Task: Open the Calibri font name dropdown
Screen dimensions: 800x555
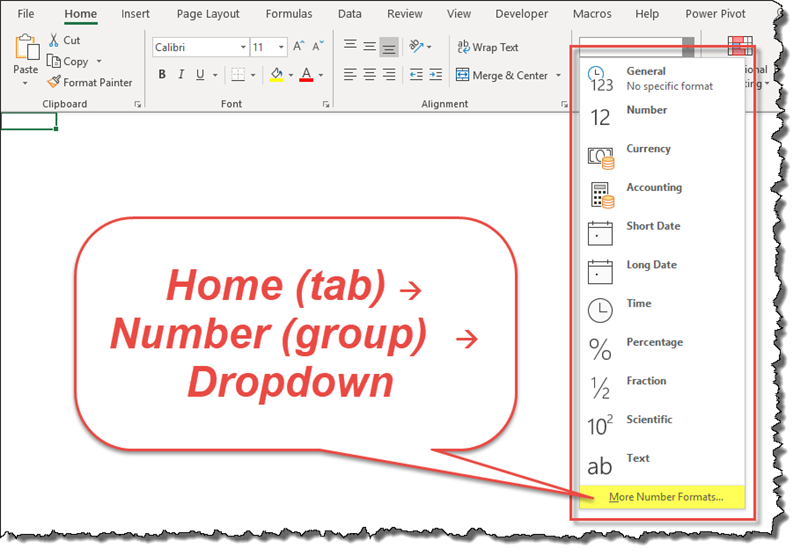Action: 243,47
